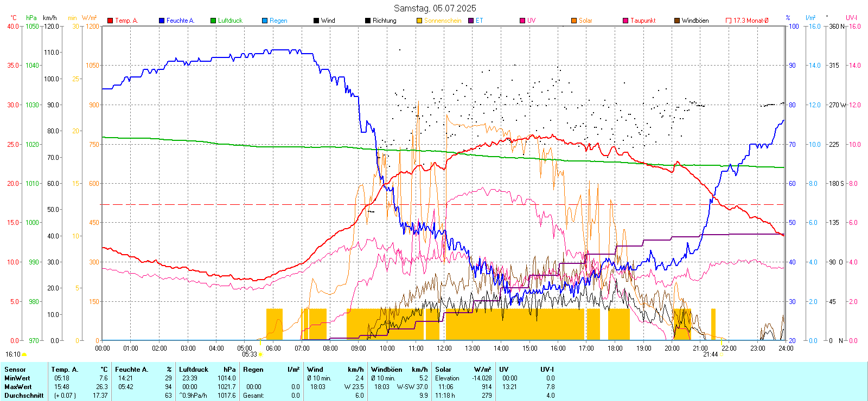Click the red Temp. A. legend square
Image resolution: width=868 pixels, height=401 pixels.
[110, 21]
